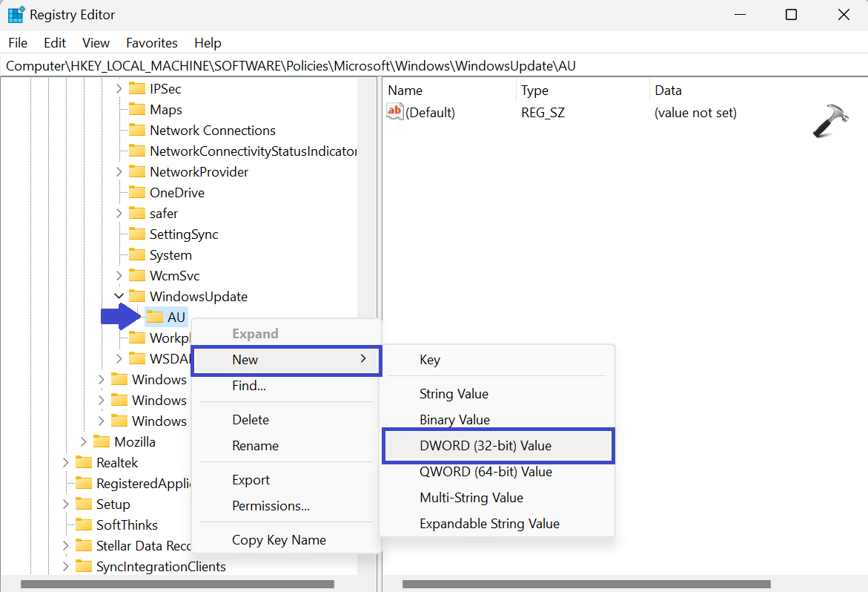Choose DWORD (32-bit) Value from submenu
The height and width of the screenshot is (592, 868).
[x=485, y=446]
